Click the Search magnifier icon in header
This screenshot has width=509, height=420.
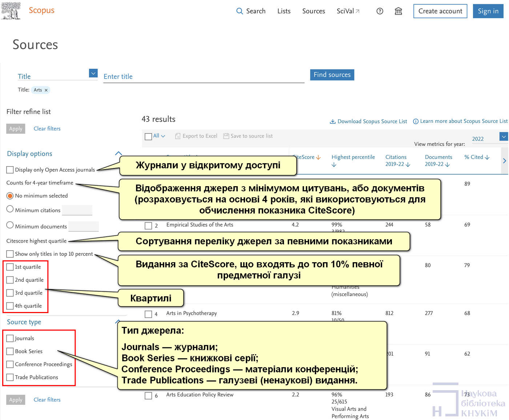[240, 11]
